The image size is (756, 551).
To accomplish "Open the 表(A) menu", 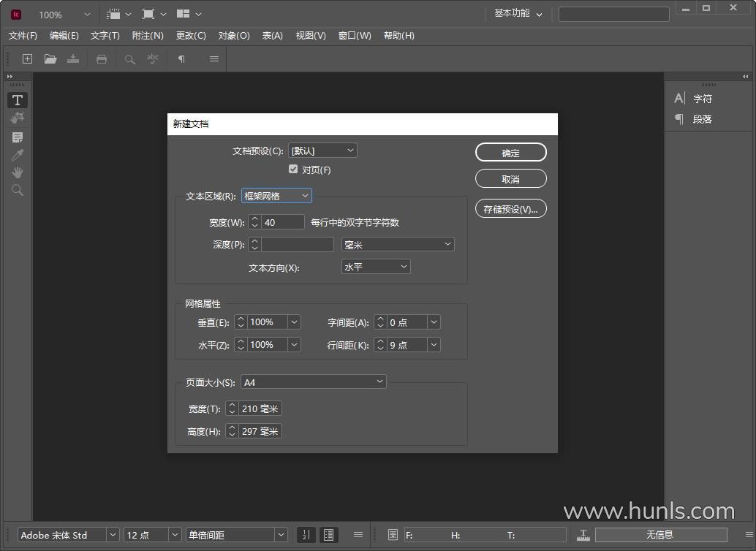I will coord(273,36).
